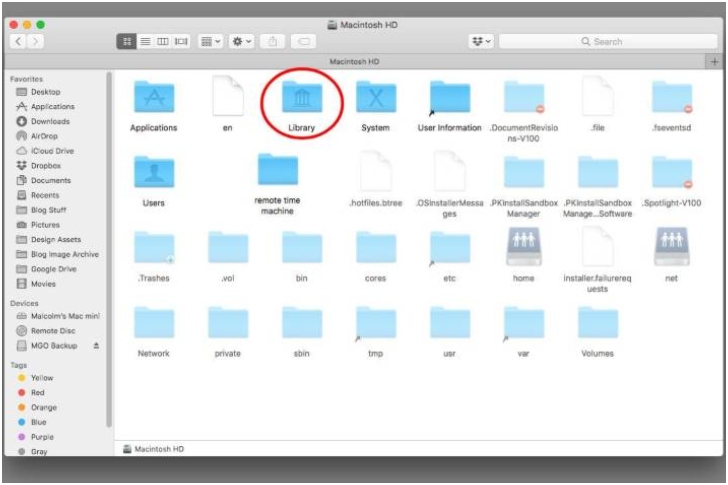Screen dimensions: 728x485
Task: Add a new tab with plus button
Action: (714, 61)
